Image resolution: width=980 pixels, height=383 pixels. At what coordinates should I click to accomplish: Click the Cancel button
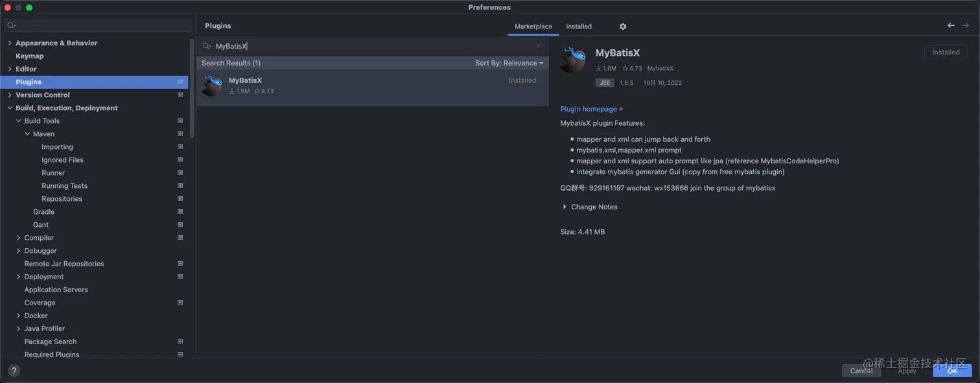[861, 371]
